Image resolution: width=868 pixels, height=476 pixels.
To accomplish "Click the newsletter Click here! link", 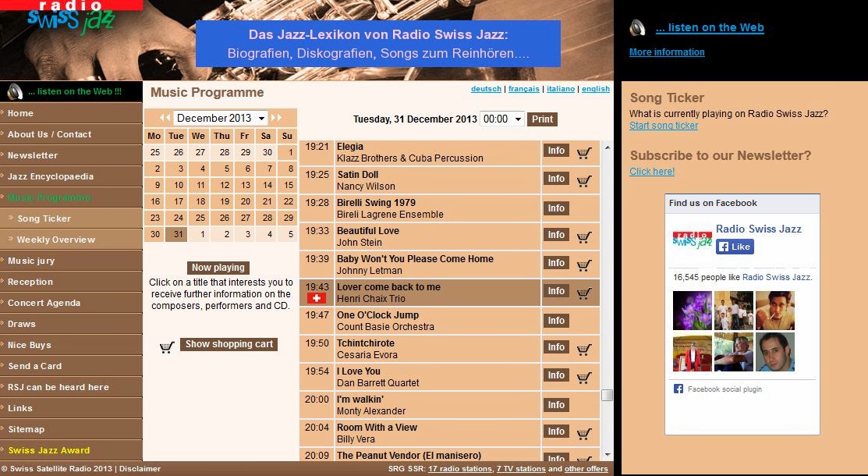I will [652, 171].
